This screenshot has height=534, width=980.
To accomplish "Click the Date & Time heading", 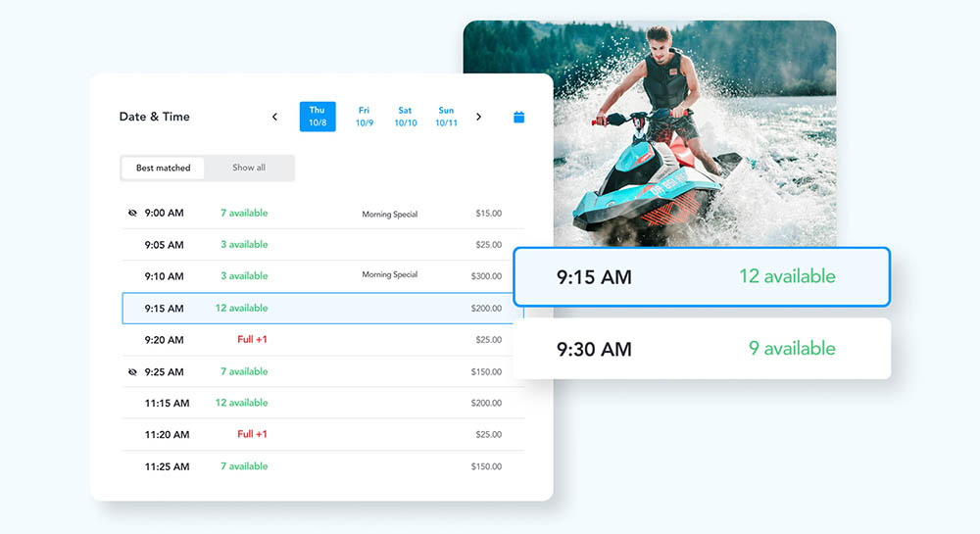I will [x=155, y=117].
